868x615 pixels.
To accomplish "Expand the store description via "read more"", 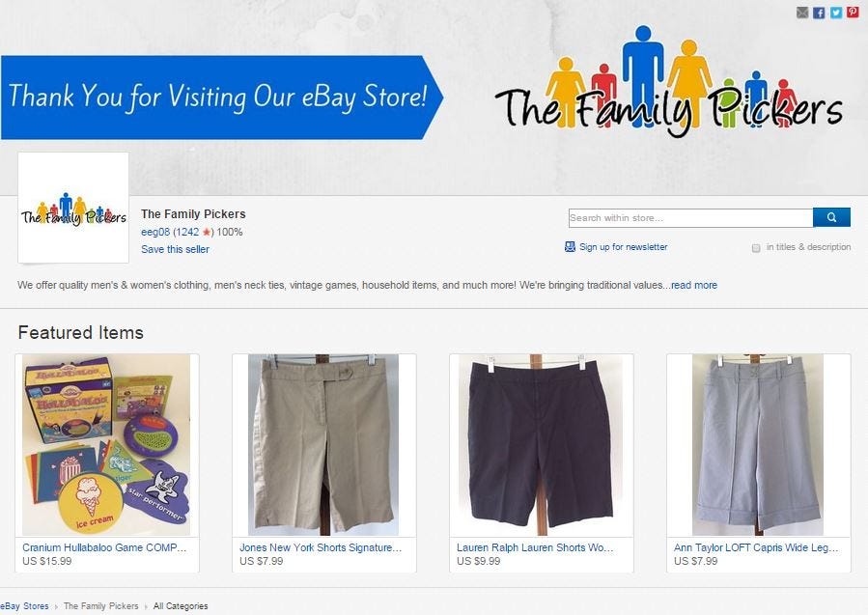I will pos(693,285).
